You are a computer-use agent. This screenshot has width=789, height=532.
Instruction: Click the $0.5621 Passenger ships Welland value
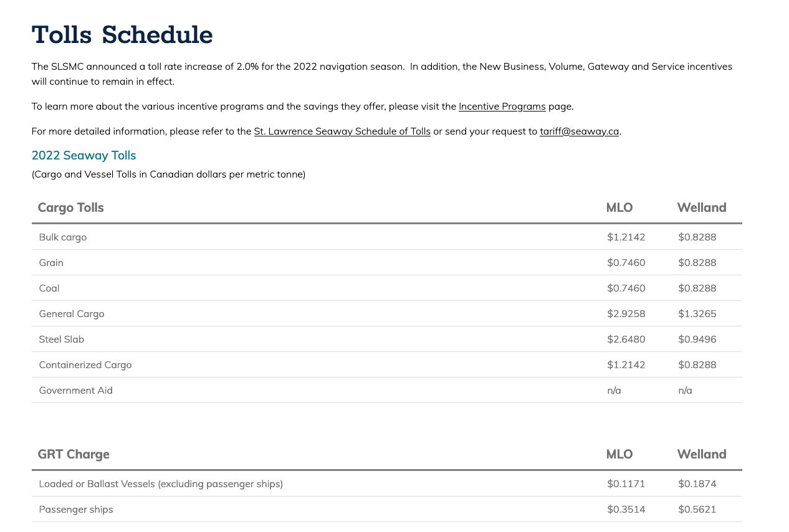697,510
